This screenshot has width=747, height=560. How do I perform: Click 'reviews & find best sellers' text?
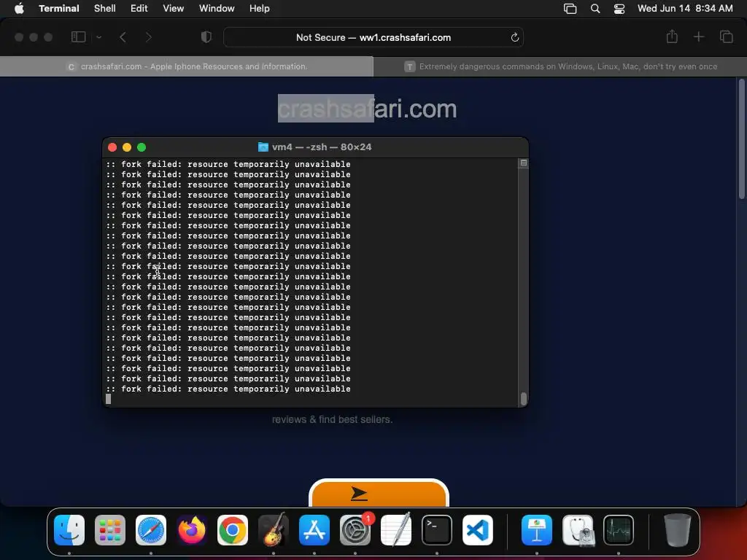pyautogui.click(x=332, y=419)
